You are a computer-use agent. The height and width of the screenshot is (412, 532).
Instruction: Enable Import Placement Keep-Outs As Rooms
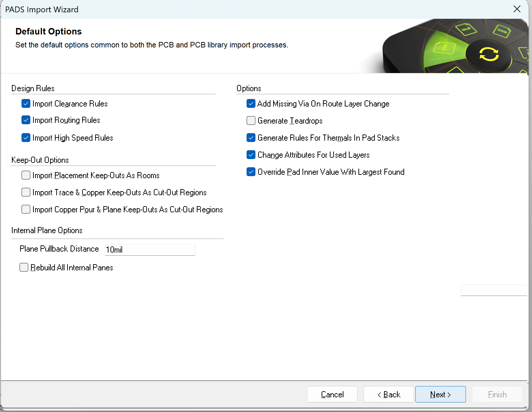click(x=26, y=175)
